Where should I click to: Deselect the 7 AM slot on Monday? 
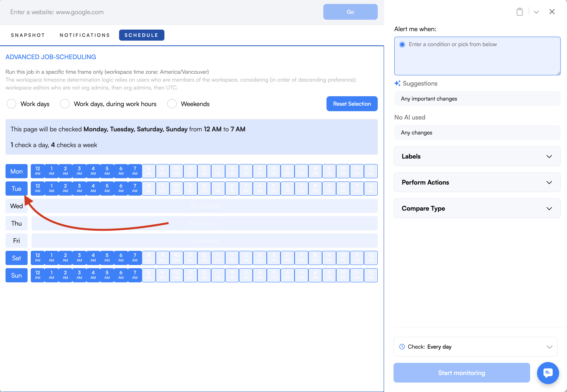coord(135,171)
